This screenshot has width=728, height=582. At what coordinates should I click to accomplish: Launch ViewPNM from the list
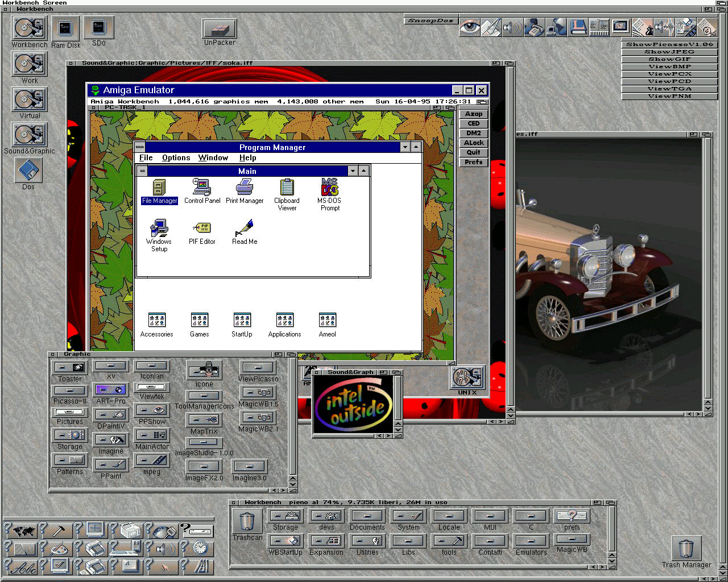669,96
